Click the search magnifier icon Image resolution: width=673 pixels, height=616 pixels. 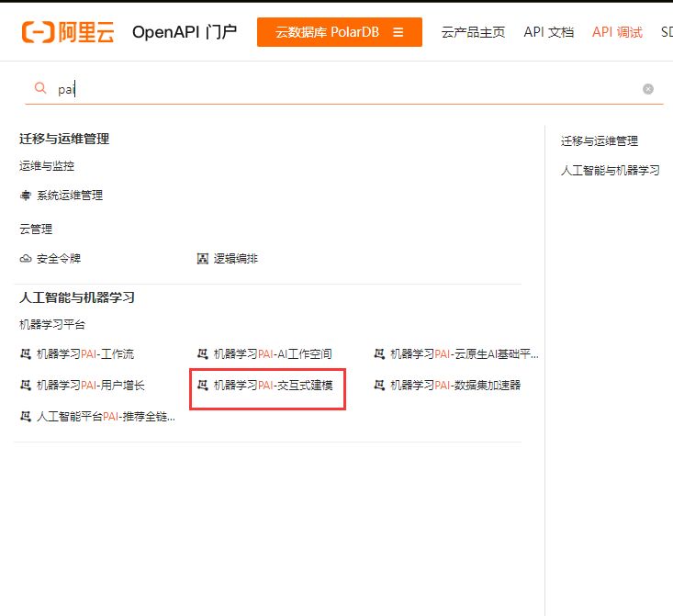point(40,88)
